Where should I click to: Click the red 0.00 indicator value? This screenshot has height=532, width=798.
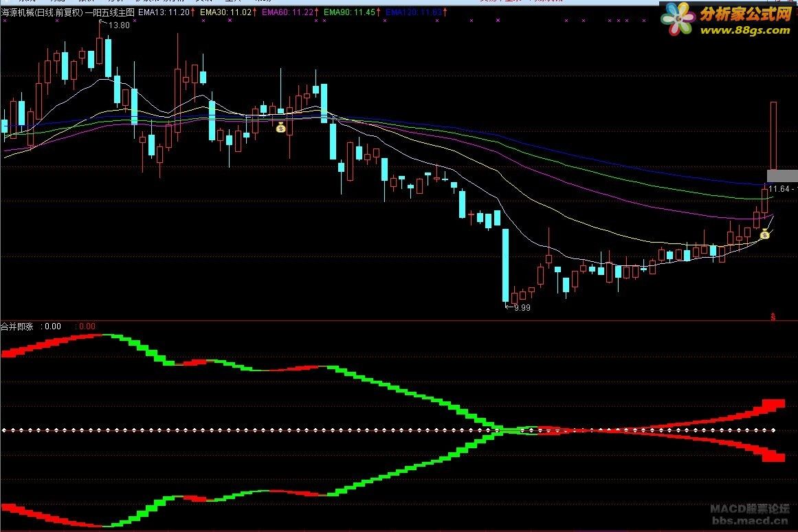[x=87, y=326]
